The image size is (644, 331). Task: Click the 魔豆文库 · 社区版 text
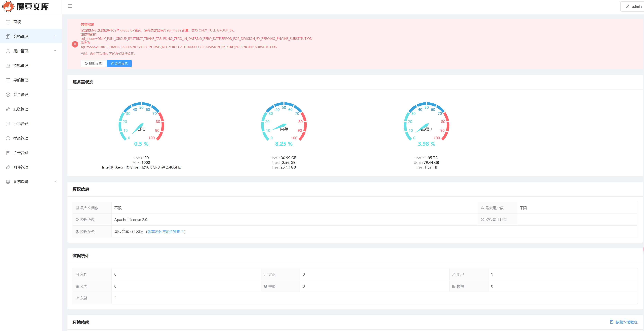click(129, 232)
